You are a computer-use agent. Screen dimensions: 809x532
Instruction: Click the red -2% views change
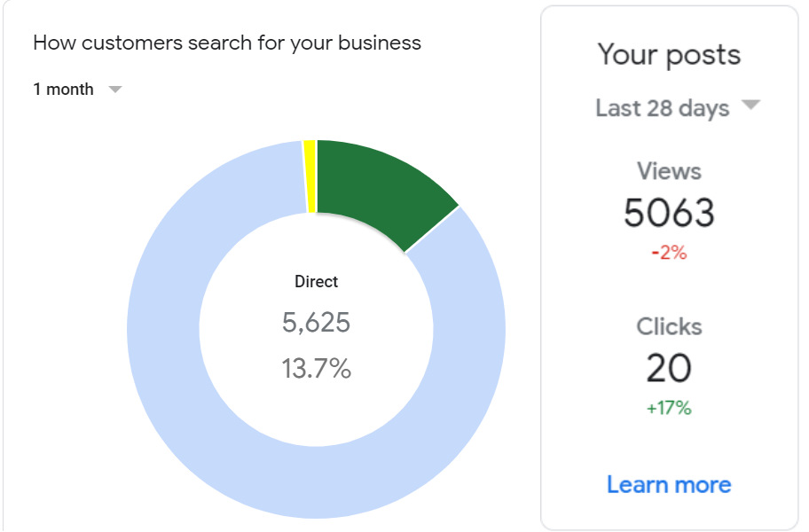coord(669,253)
